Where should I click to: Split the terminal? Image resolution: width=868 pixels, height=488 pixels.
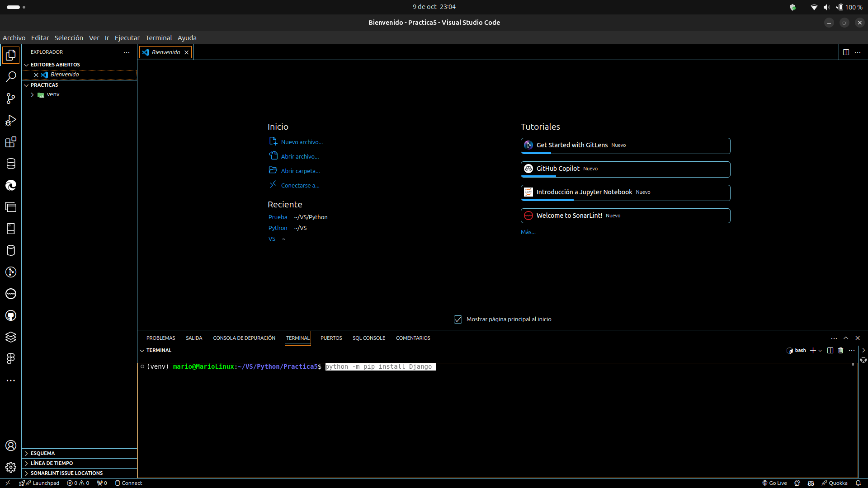[830, 351]
